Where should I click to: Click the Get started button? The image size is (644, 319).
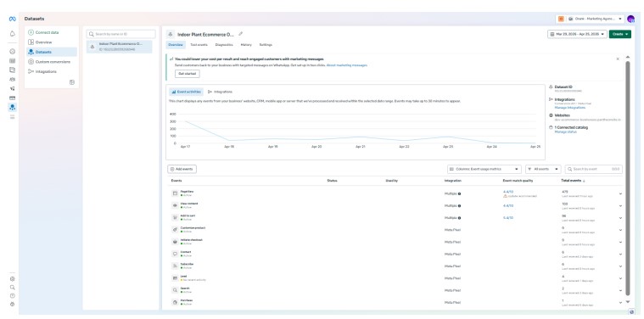(188, 74)
